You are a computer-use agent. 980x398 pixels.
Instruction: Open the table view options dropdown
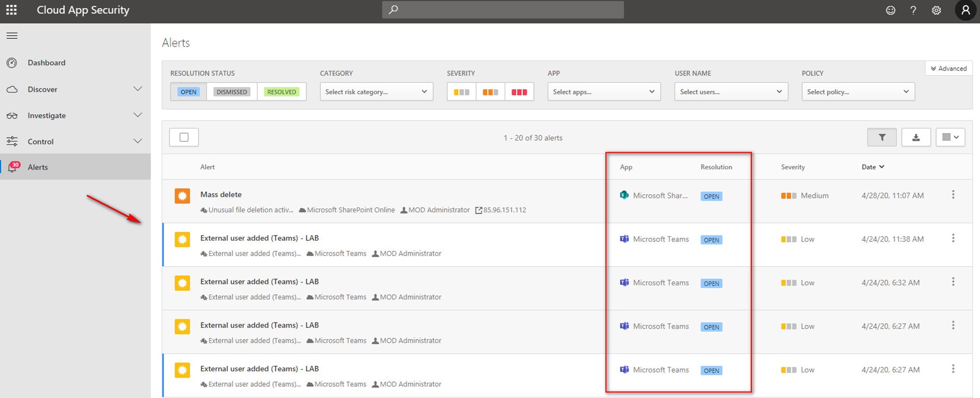950,137
